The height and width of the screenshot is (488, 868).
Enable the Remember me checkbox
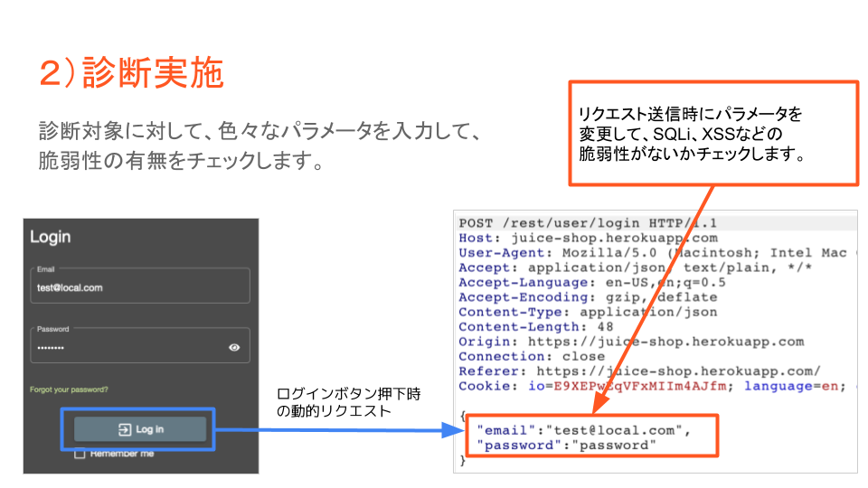(80, 454)
